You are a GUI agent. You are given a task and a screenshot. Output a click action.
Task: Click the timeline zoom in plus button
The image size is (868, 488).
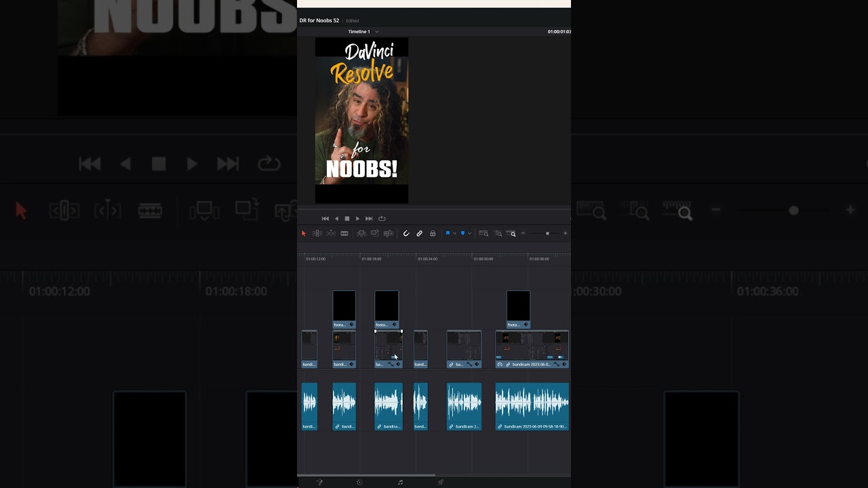click(566, 233)
